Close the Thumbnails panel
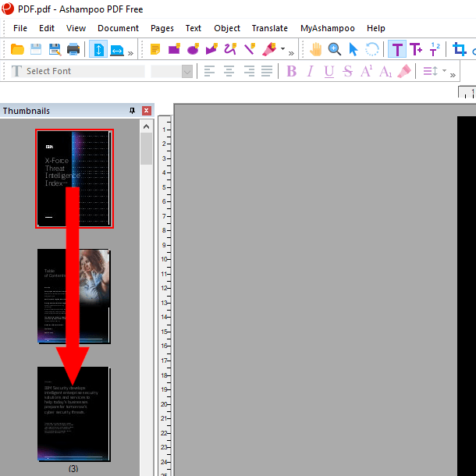This screenshot has width=476, height=476. (x=147, y=111)
